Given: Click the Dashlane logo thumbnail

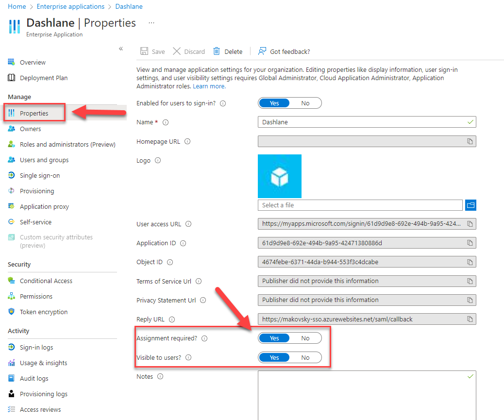Looking at the screenshot, I should (x=279, y=176).
